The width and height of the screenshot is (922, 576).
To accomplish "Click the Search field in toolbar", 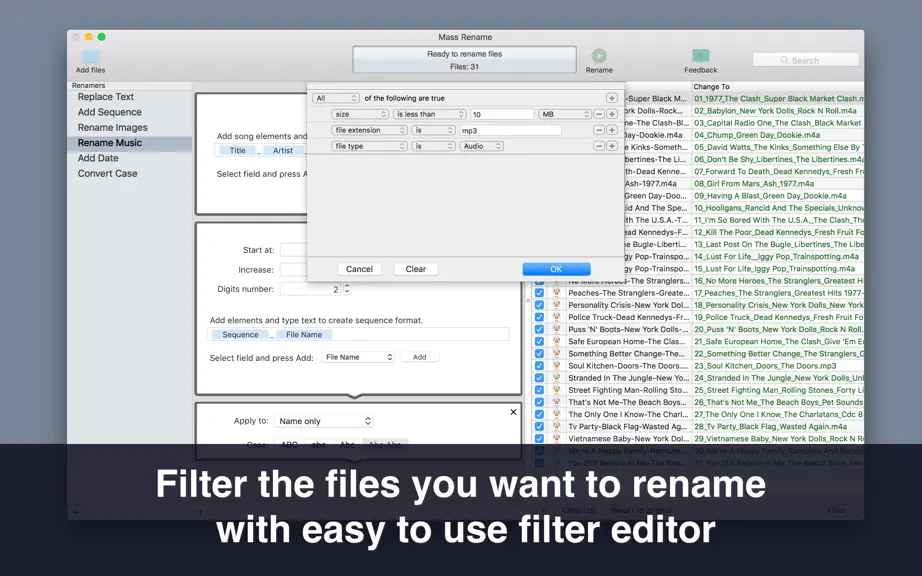I will (806, 60).
